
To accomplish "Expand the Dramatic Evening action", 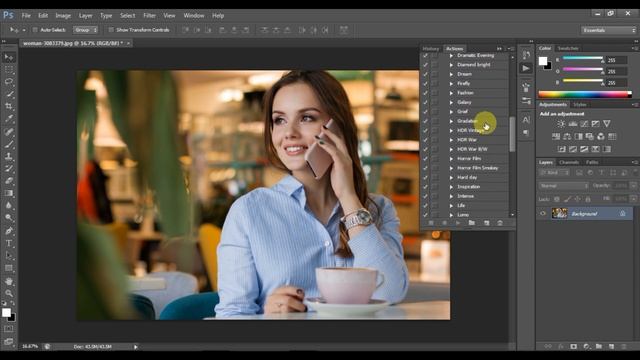I will (451, 56).
